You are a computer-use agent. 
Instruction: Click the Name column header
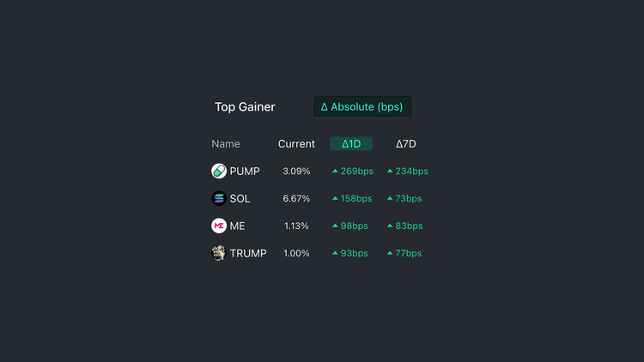click(226, 144)
